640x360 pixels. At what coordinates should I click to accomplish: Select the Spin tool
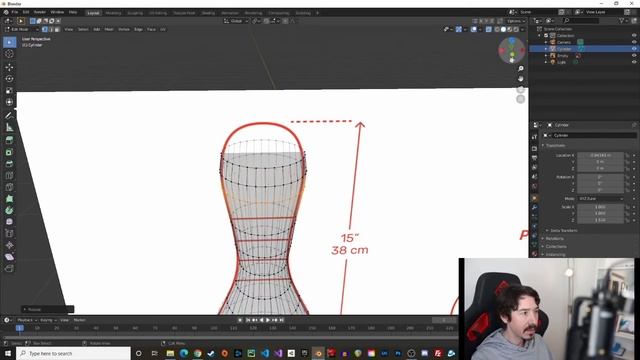pyautogui.click(x=9, y=211)
